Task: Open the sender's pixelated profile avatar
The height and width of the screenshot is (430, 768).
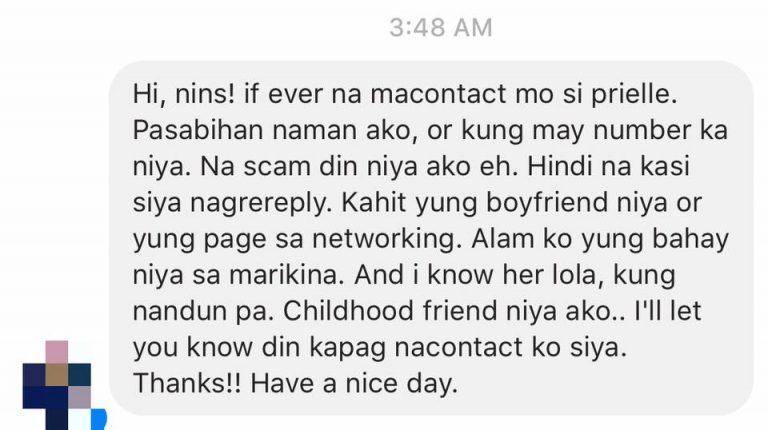Action: [58, 385]
